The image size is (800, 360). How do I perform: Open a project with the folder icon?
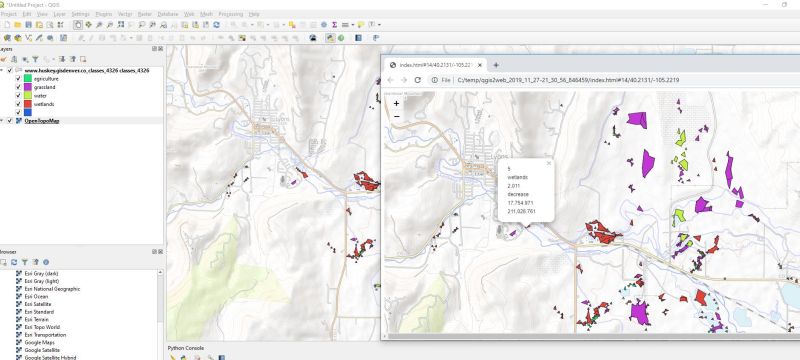pyautogui.click(x=17, y=24)
